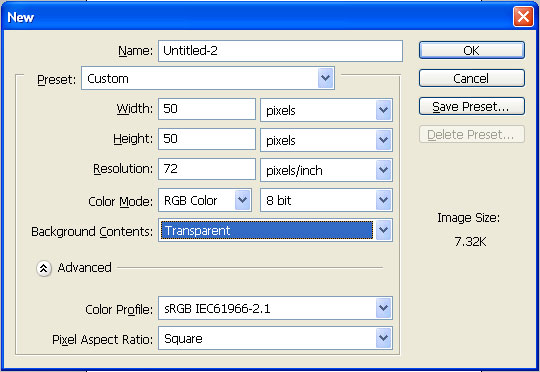
Task: Click the Resolution value field
Action: click(x=207, y=169)
